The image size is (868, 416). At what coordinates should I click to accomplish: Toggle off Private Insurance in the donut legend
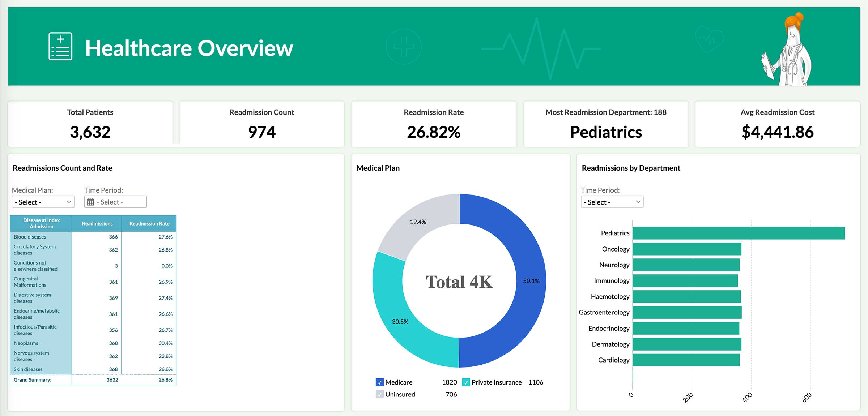(x=467, y=382)
